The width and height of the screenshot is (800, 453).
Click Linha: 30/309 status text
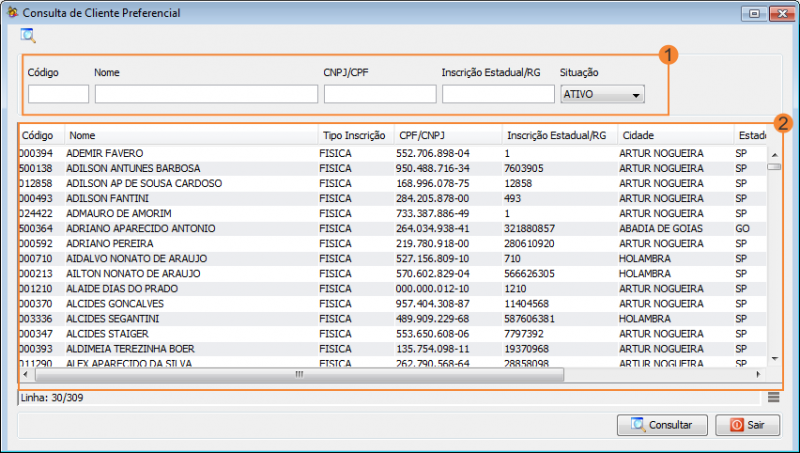point(52,397)
